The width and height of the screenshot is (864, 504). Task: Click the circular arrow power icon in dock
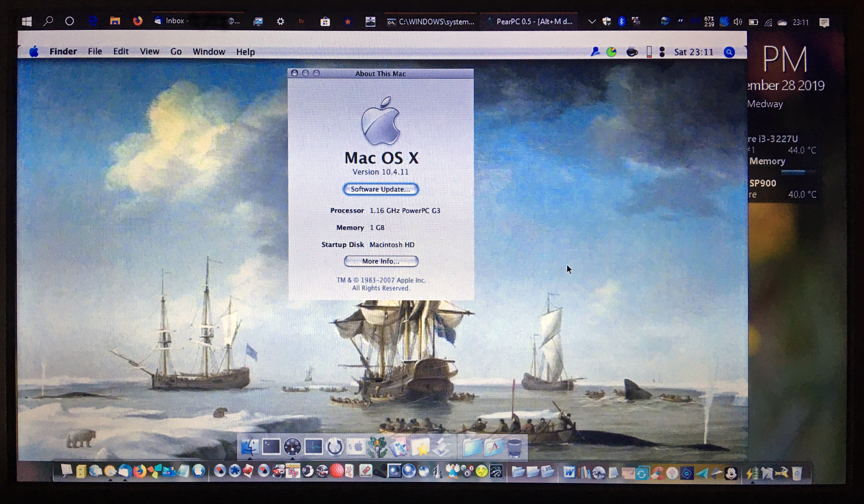pyautogui.click(x=335, y=447)
